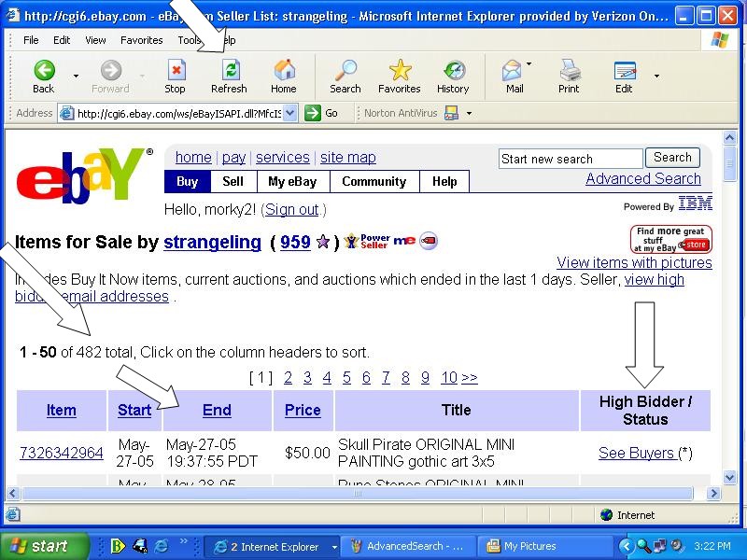The width and height of the screenshot is (747, 560).
Task: Click the Mail toolbar icon
Action: point(514,77)
